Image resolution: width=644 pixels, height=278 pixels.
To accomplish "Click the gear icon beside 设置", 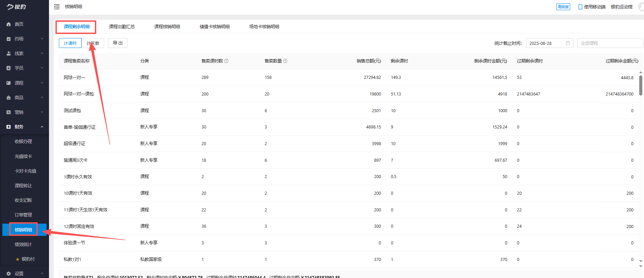I will (9, 274).
